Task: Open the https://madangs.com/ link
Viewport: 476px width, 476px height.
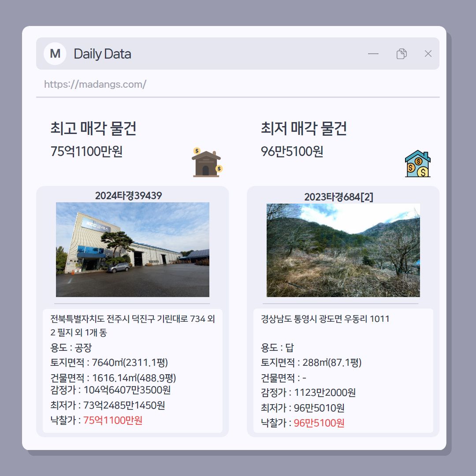Action: (x=95, y=84)
